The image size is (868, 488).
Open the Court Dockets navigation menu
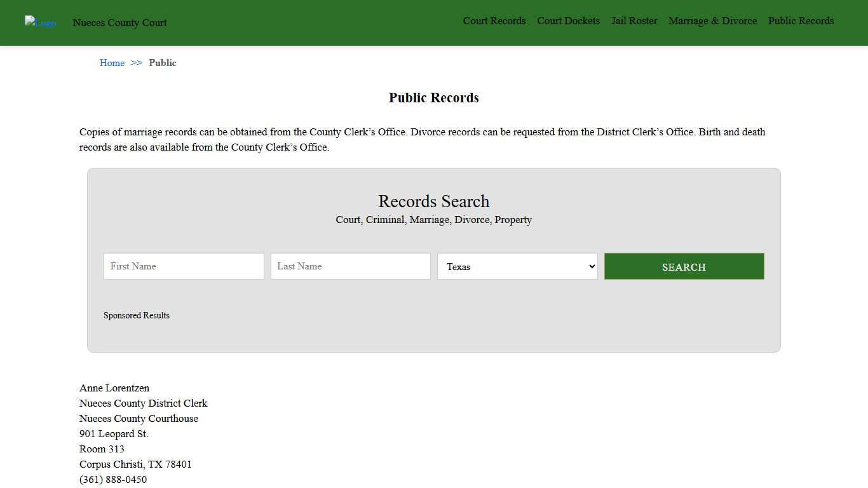568,21
